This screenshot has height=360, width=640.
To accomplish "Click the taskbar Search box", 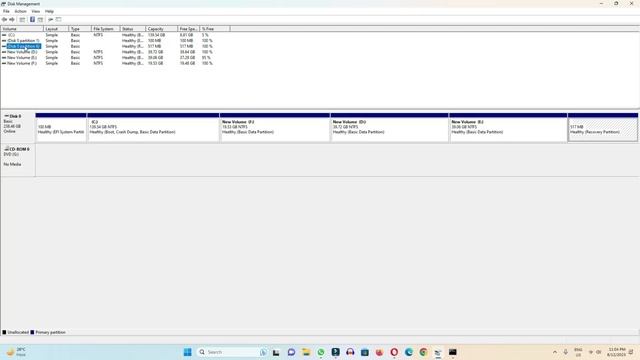I will pyautogui.click(x=232, y=352).
